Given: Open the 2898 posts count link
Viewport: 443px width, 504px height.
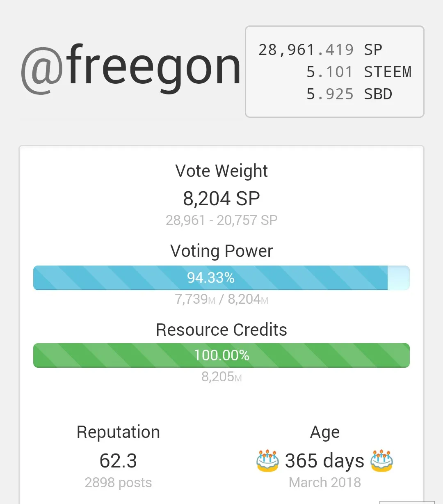Looking at the screenshot, I should click(x=118, y=483).
